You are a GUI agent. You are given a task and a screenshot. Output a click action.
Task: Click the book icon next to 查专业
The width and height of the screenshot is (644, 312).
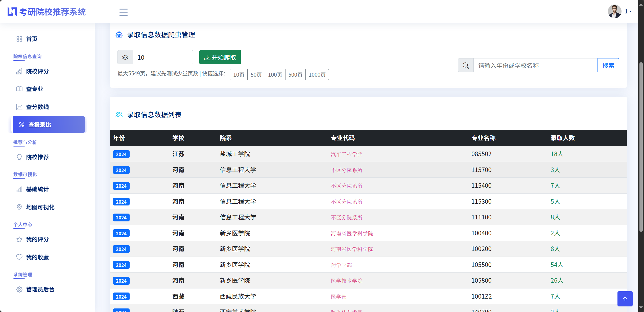(x=19, y=89)
